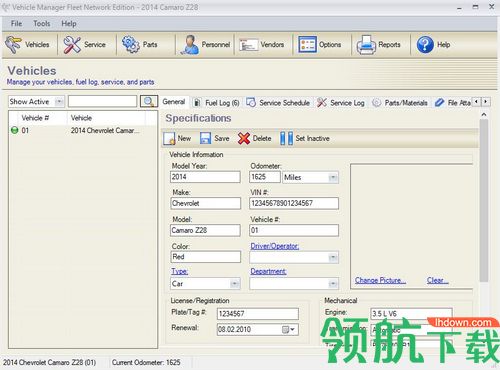Screen dimensions: 500x370
Task: Switch to the Parts/Materials tab
Action: point(400,103)
